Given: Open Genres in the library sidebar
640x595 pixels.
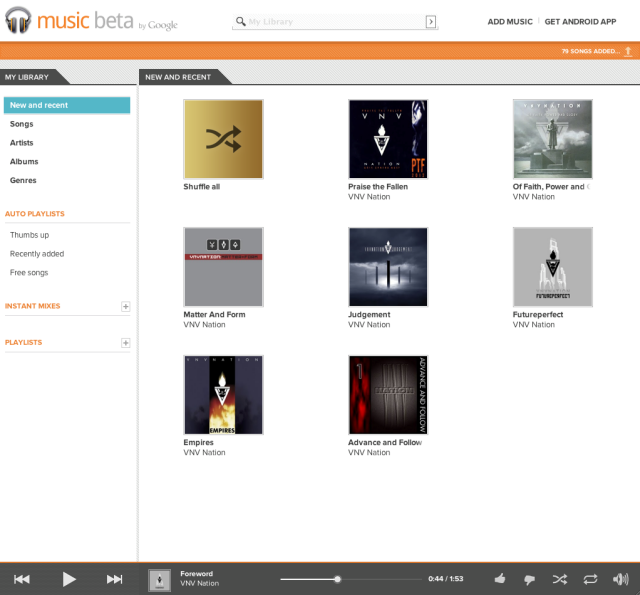Looking at the screenshot, I should [x=23, y=180].
